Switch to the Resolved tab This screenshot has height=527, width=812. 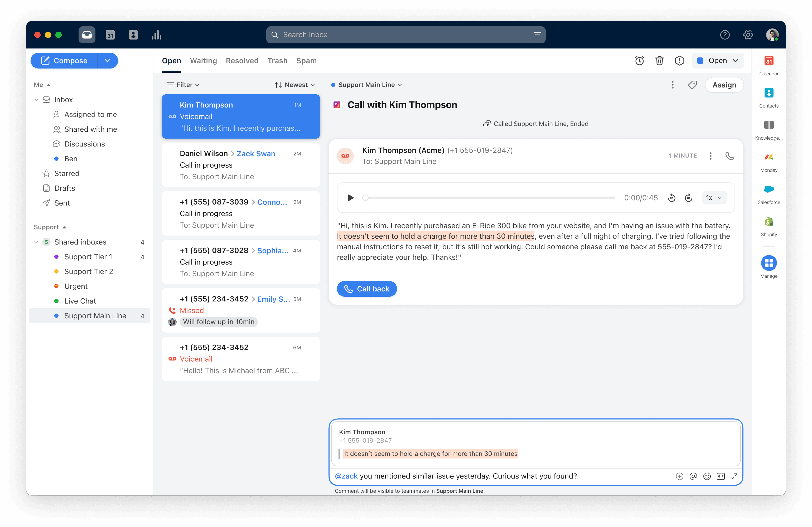(242, 61)
